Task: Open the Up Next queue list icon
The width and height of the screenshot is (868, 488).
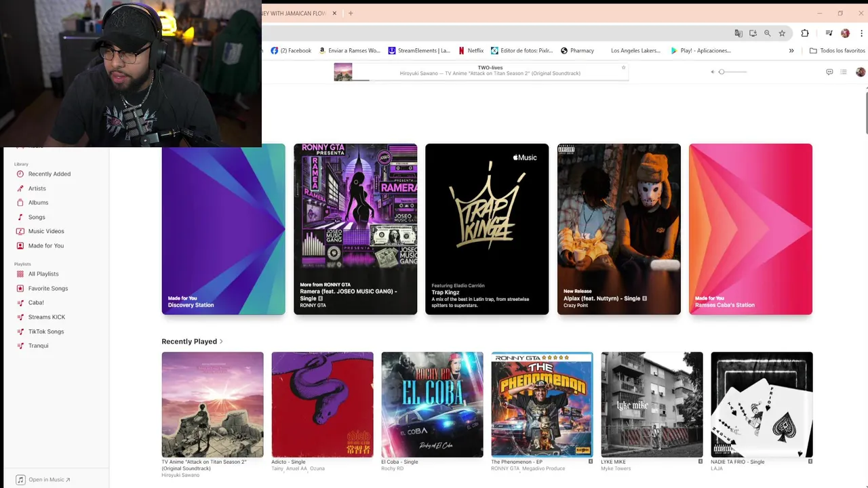Action: tap(844, 72)
